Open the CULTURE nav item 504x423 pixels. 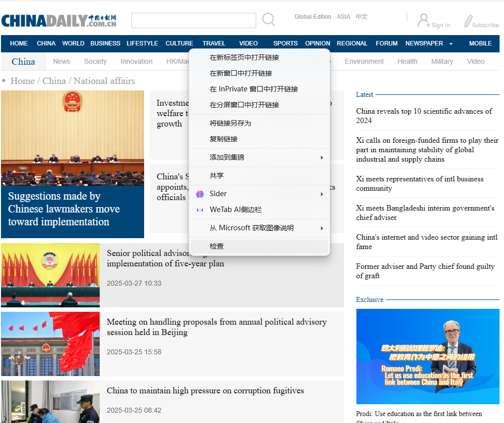tap(179, 43)
